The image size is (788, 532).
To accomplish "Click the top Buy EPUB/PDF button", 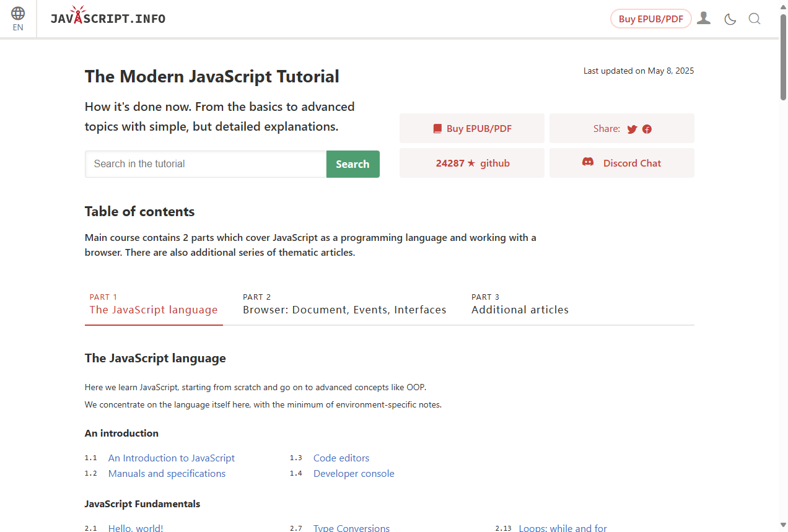I will [650, 19].
